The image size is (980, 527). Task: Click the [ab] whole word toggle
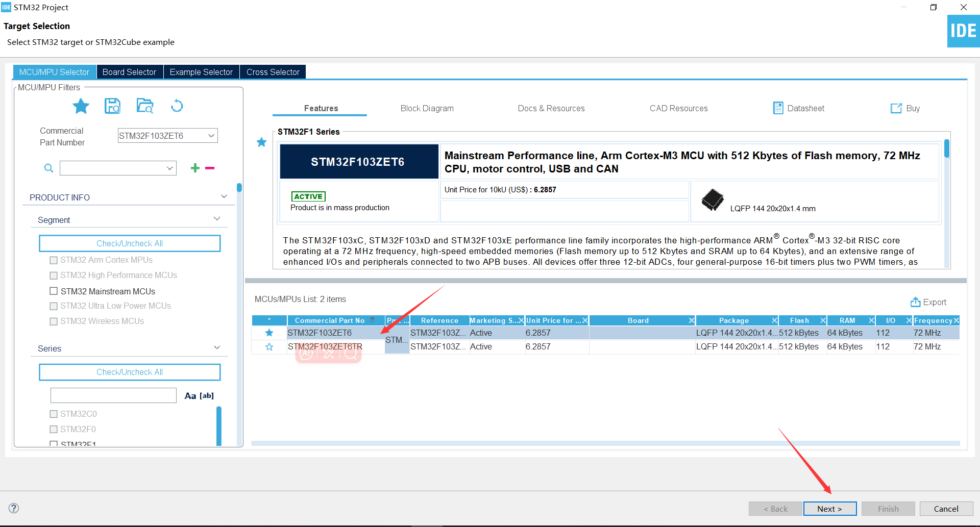207,396
